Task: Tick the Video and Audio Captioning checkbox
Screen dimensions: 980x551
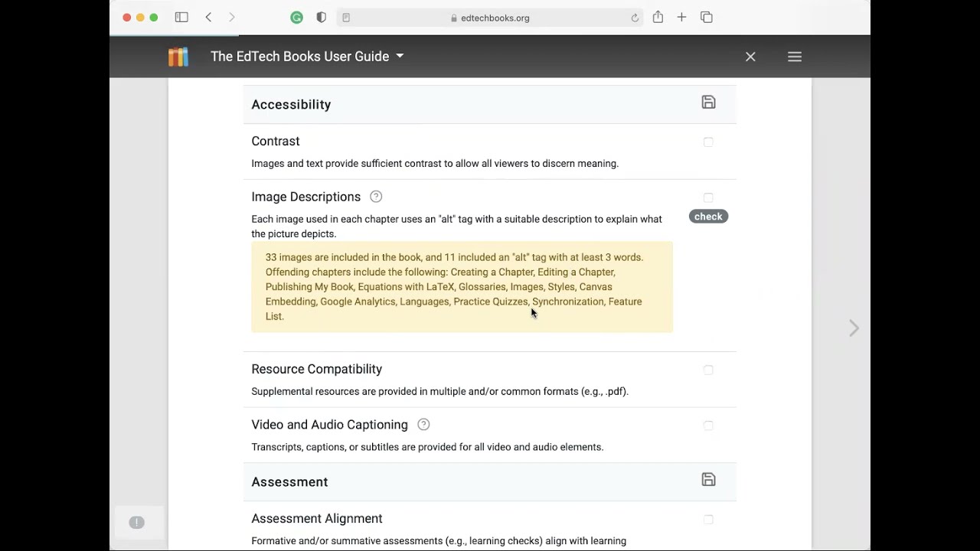Action: point(708,425)
